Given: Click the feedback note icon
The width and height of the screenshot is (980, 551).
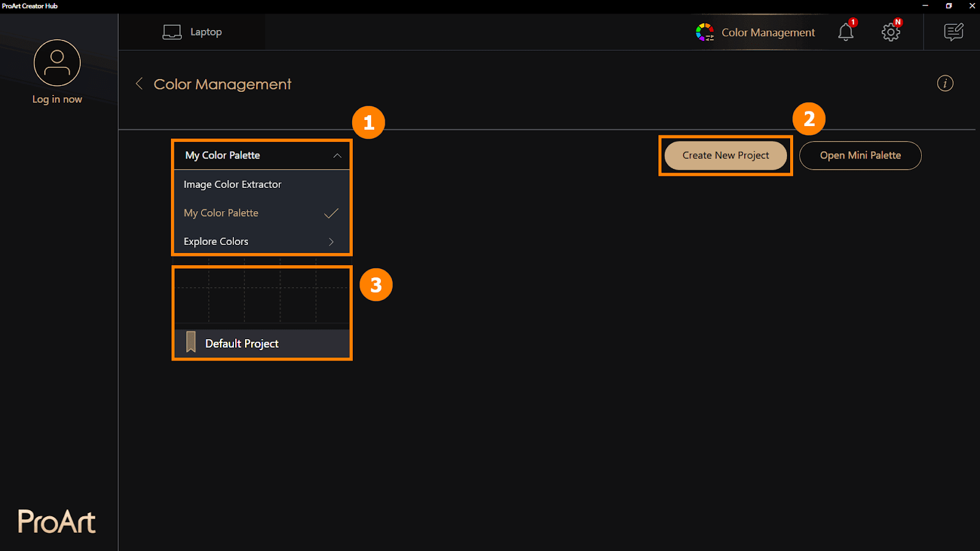Looking at the screenshot, I should click(954, 32).
